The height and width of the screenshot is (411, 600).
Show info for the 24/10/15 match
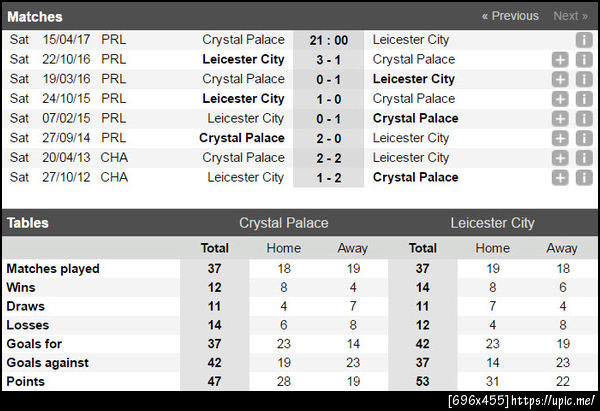pyautogui.click(x=583, y=99)
